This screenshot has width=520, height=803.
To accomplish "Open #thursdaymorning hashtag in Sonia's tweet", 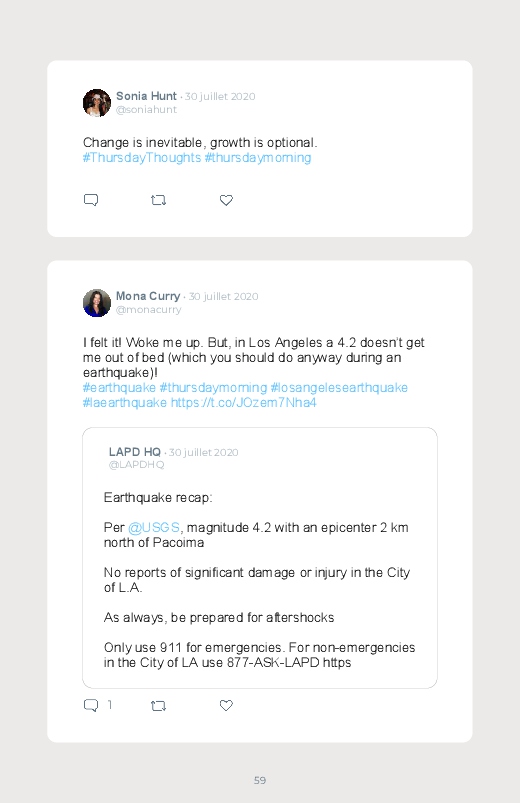I will point(258,157).
